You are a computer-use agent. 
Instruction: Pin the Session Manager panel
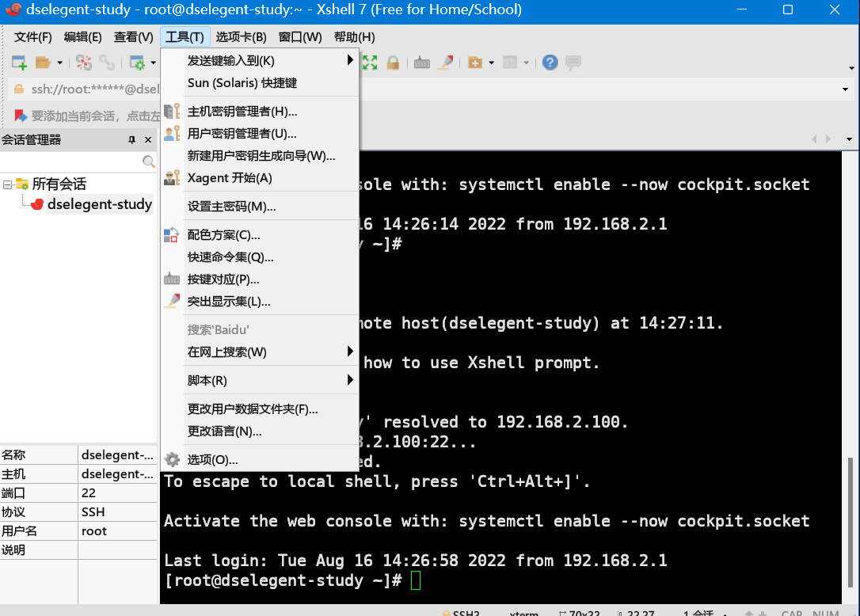[x=131, y=140]
